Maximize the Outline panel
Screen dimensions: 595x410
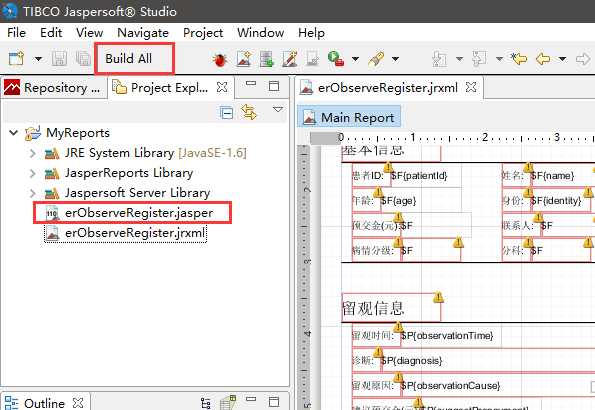pyautogui.click(x=274, y=402)
